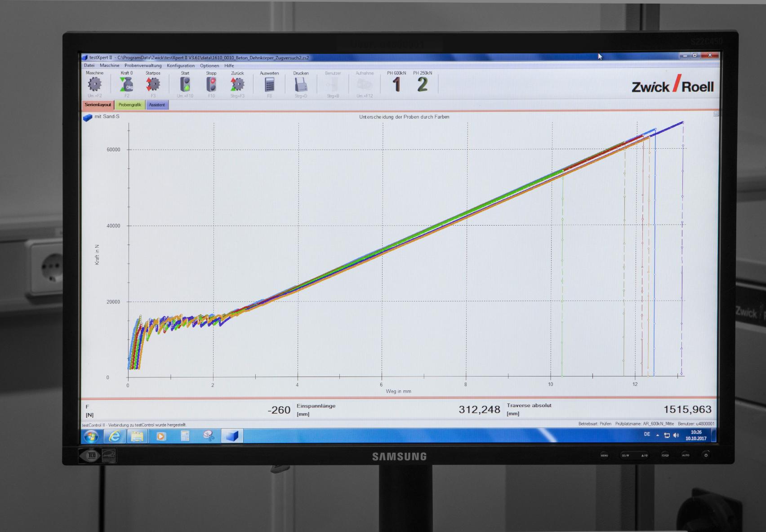Open the Snipping Tool taskbar icon
Screen dimensions: 766x532
point(209,435)
